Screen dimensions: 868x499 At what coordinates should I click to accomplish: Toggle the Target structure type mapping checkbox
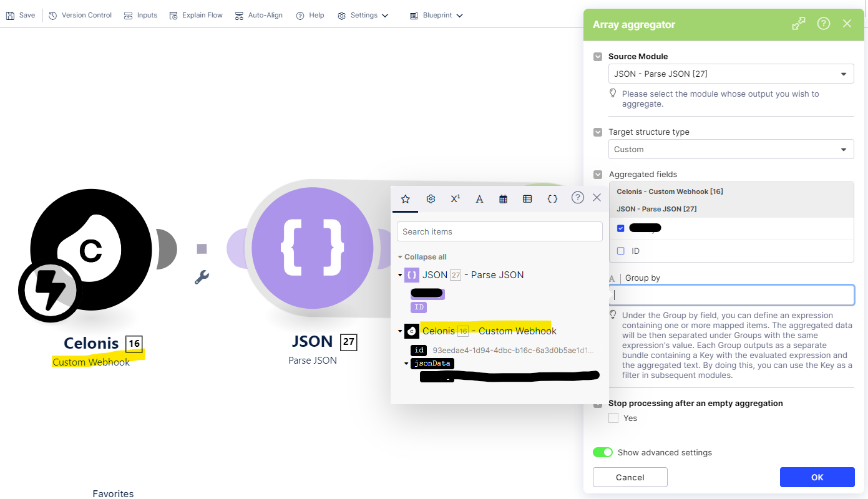[598, 132]
